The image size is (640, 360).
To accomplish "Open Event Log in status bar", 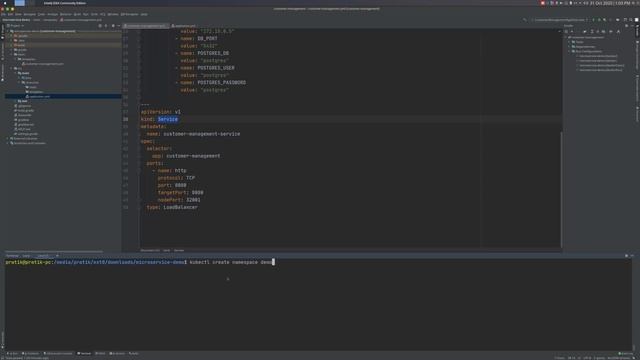I will tap(627, 353).
